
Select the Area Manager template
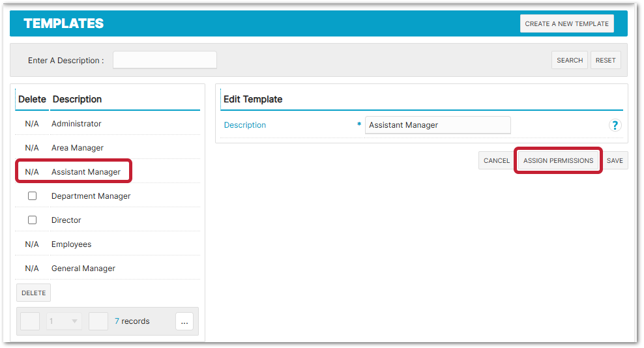[x=78, y=148]
